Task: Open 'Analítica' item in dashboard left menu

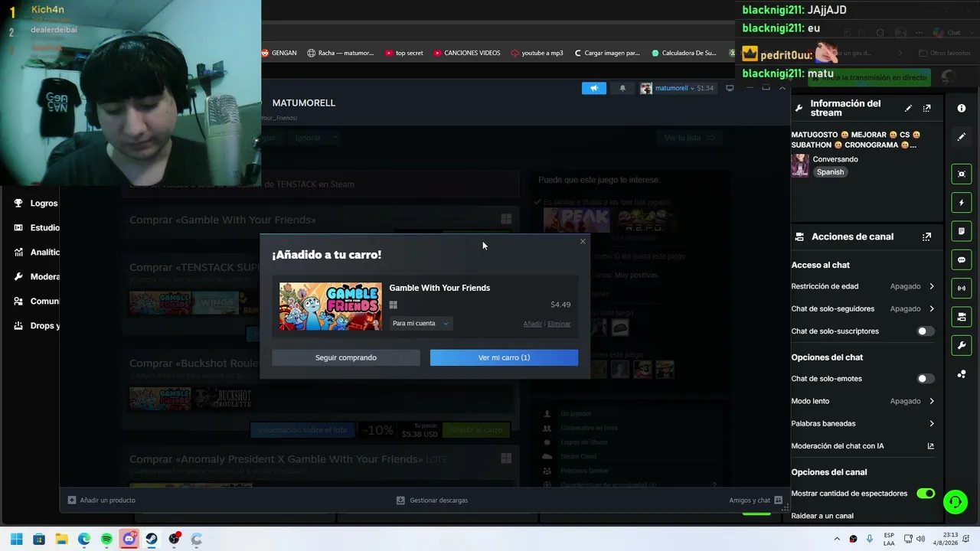Action: point(37,253)
